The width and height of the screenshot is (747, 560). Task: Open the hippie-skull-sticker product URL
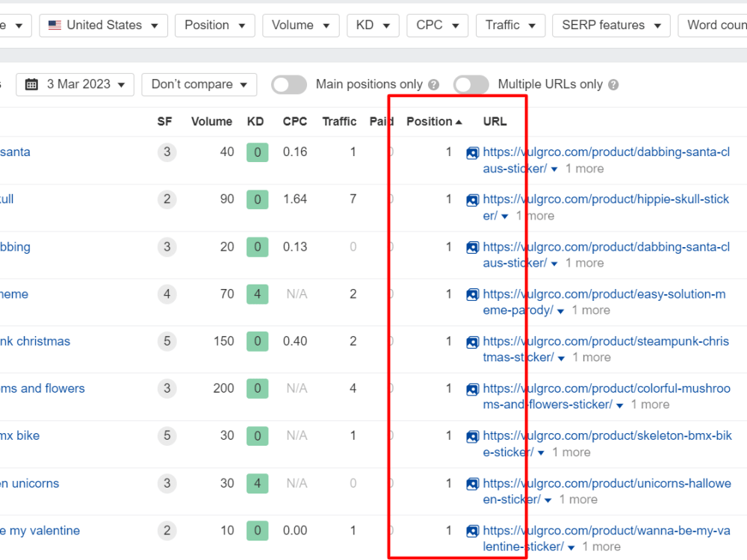[606, 207]
